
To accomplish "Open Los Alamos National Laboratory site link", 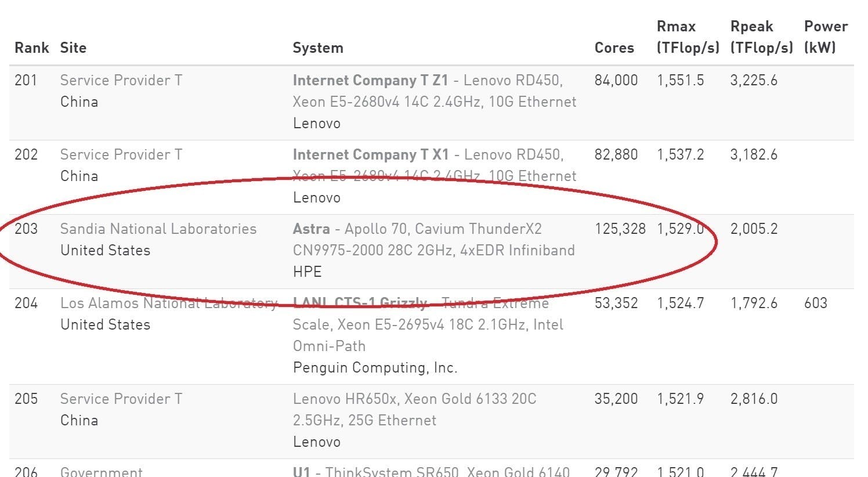I will coord(169,303).
